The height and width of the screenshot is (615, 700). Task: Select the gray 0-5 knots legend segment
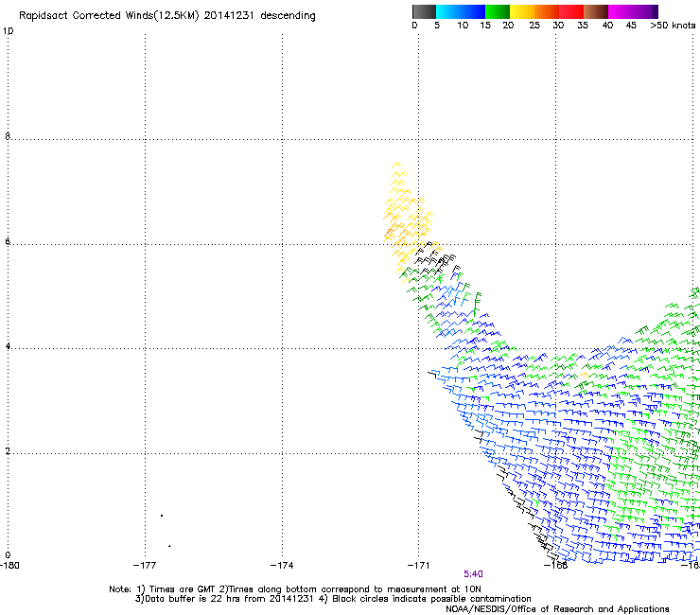[424, 11]
